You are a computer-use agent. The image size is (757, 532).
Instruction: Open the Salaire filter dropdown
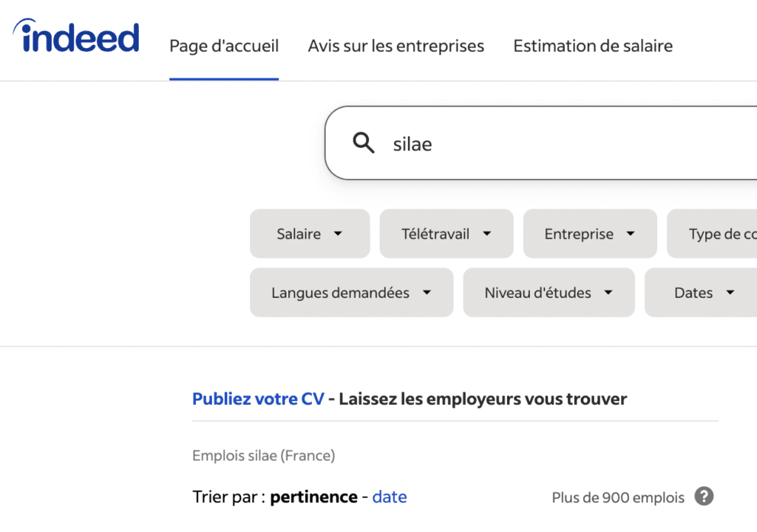pyautogui.click(x=309, y=233)
